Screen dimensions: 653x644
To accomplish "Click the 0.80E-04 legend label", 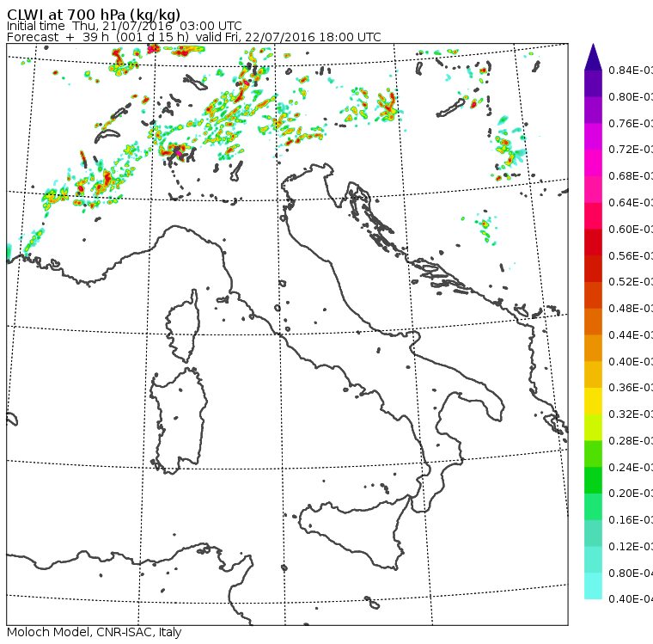I will 631,573.
